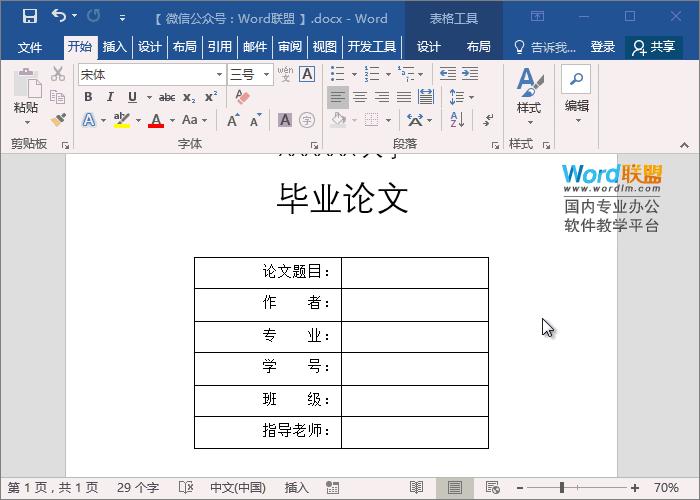The width and height of the screenshot is (700, 500).
Task: Apply character shading icon
Action: click(x=285, y=120)
